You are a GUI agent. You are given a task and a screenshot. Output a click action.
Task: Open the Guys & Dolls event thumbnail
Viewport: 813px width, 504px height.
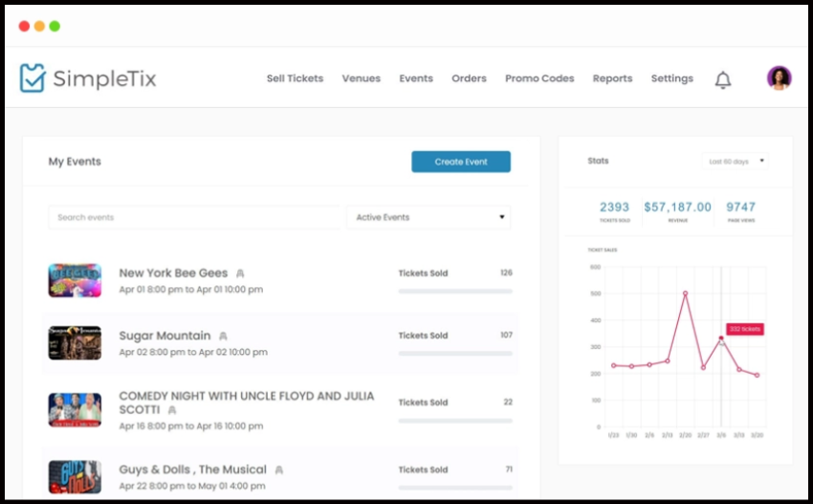click(x=75, y=475)
